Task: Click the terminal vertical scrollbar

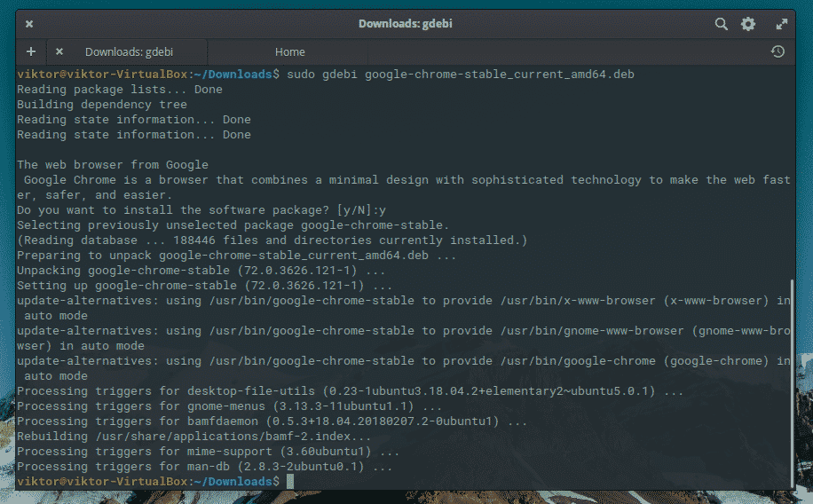Action: [792, 382]
